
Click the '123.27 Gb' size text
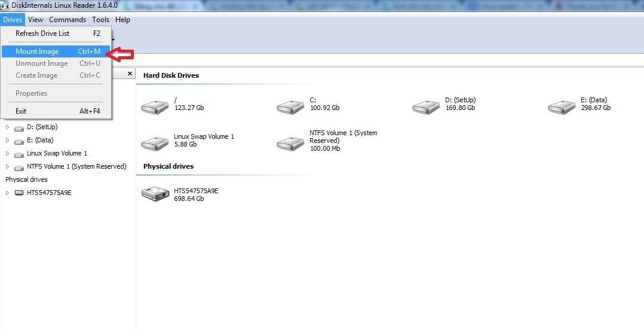189,108
